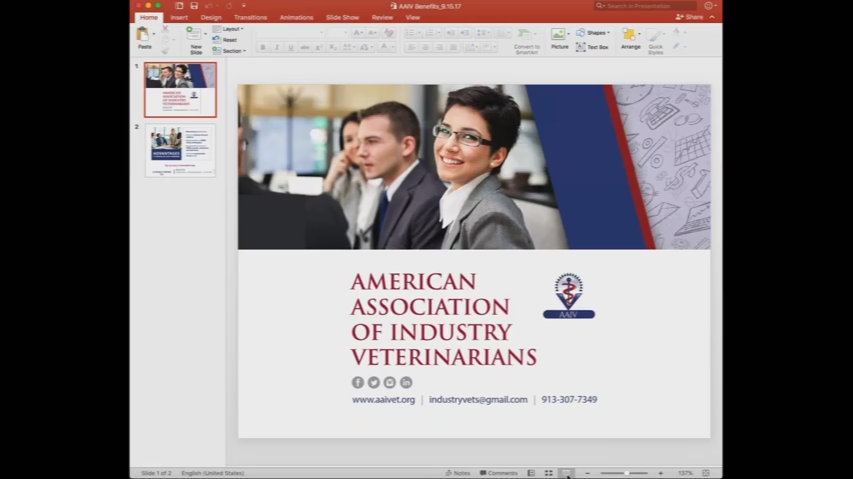Open the Shapes dropdown
853x479 pixels.
pyautogui.click(x=593, y=33)
